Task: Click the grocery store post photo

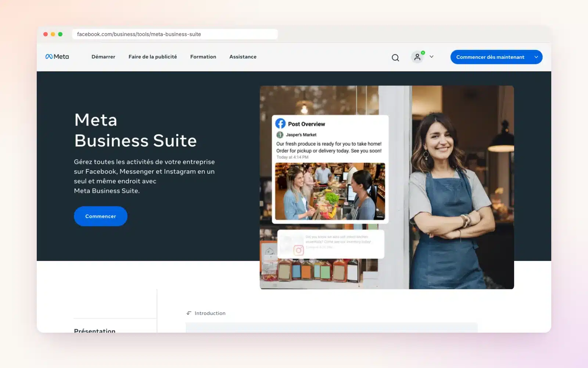Action: [330, 191]
